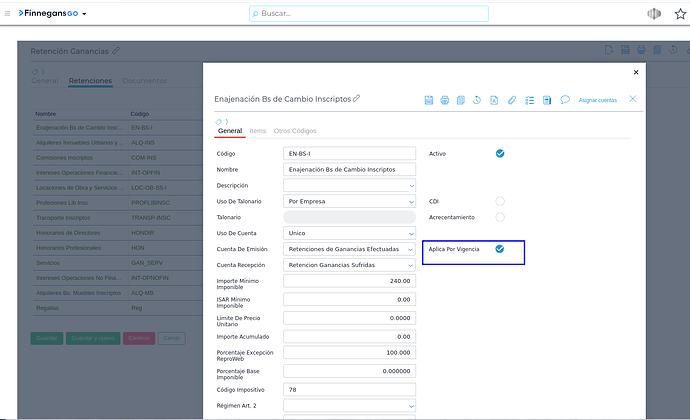Toggle the Activo checkbox

tap(500, 154)
